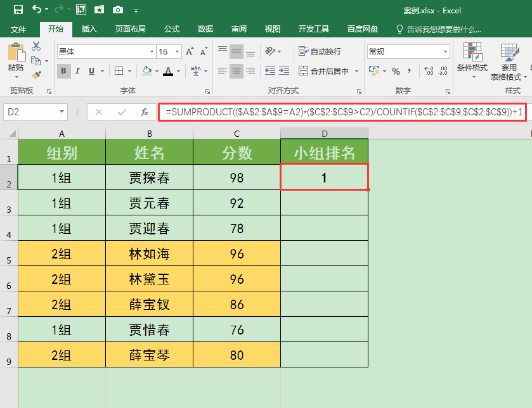This screenshot has height=408, width=532.
Task: Click the Select All corner triangle
Action: pos(13,134)
